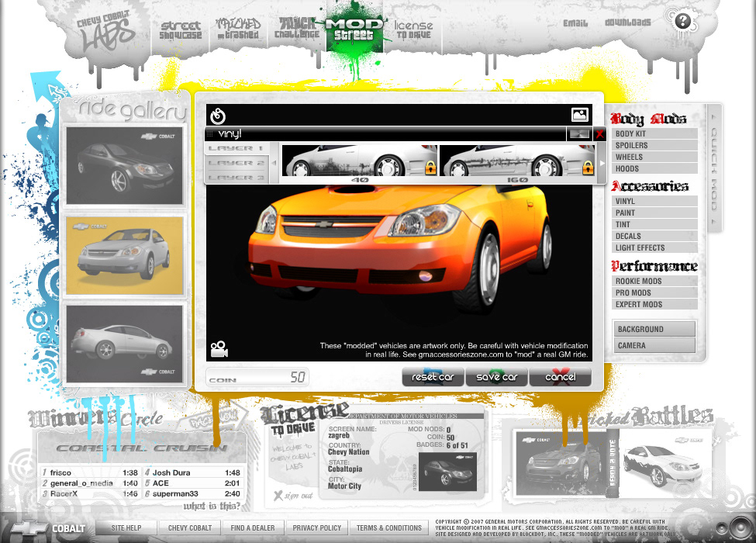
Task: Select vinyl Layer 2
Action: click(236, 163)
